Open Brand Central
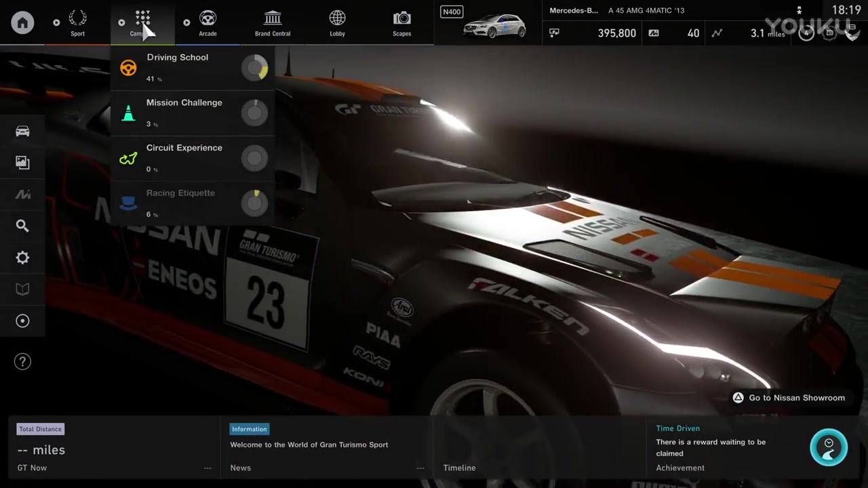Viewport: 868px width, 488px height. (273, 22)
